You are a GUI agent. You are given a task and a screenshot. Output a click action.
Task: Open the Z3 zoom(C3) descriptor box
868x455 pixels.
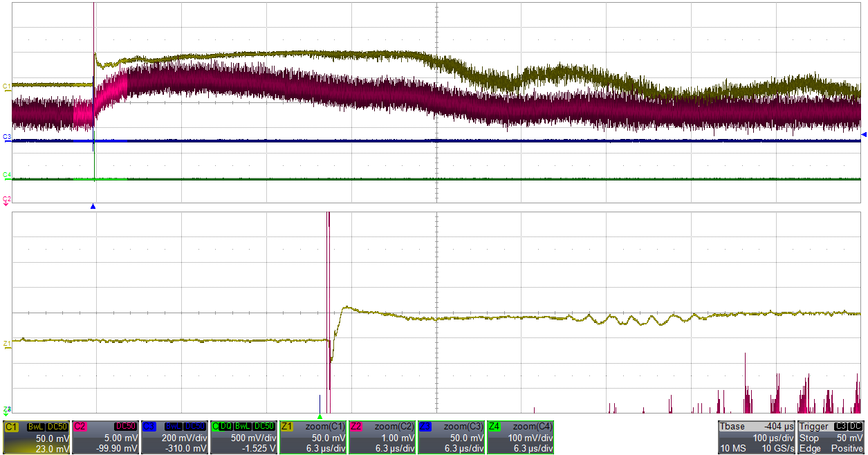pyautogui.click(x=452, y=438)
